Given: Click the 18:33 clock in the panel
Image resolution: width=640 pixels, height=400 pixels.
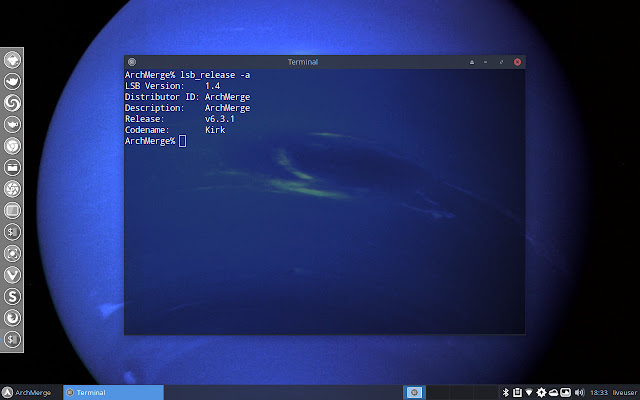Looking at the screenshot, I should (x=599, y=393).
